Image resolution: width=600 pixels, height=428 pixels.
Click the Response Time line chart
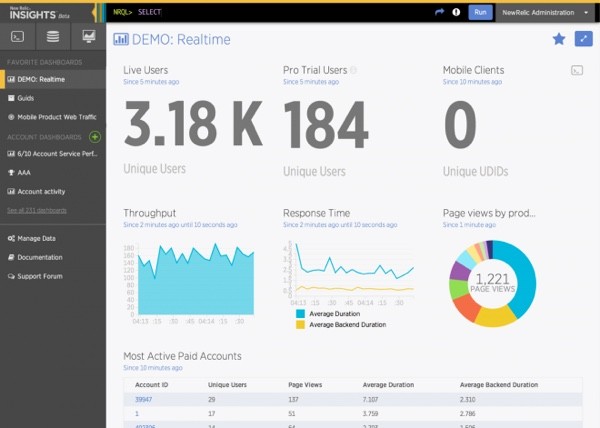(354, 270)
